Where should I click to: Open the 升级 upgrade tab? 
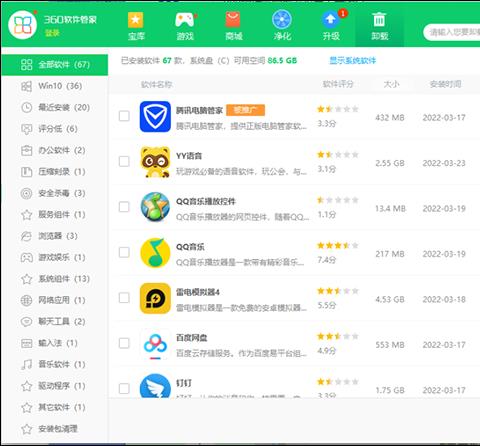tap(331, 26)
